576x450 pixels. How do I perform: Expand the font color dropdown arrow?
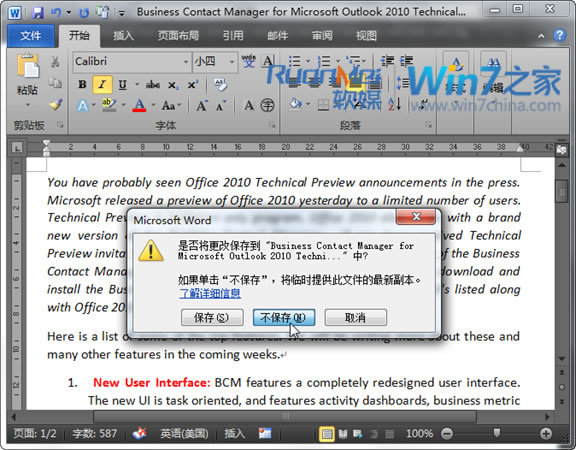(153, 105)
